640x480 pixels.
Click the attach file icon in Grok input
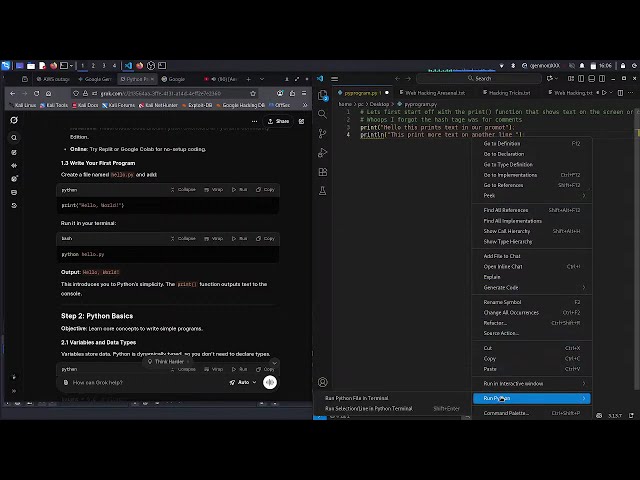click(x=66, y=382)
